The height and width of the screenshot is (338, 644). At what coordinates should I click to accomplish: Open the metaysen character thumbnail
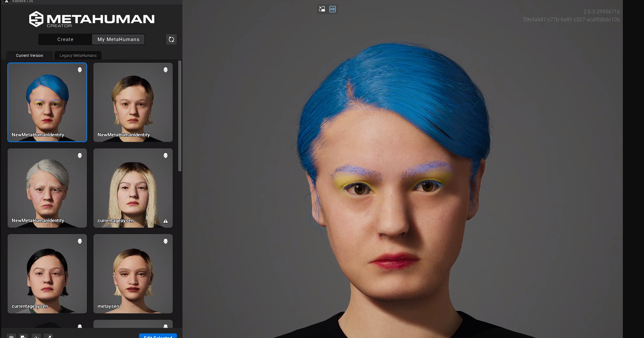(133, 273)
